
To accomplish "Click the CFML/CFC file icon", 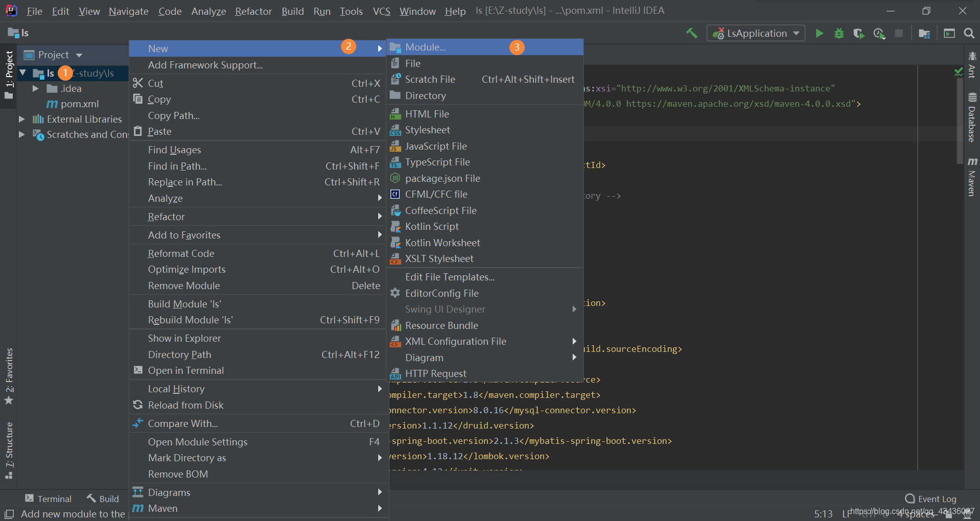I will point(395,194).
